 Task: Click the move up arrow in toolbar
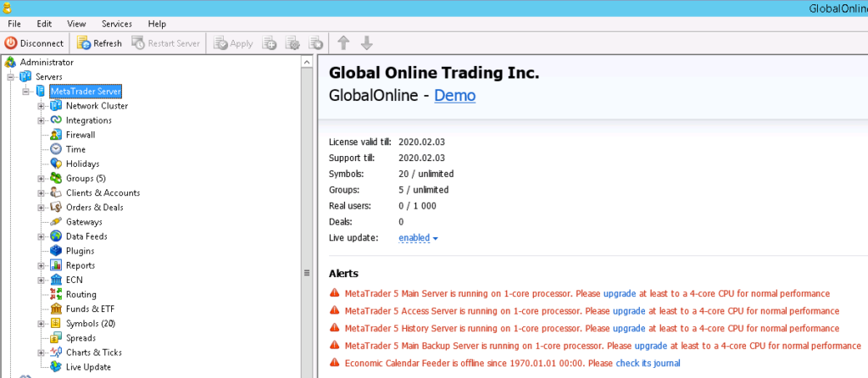[x=344, y=43]
